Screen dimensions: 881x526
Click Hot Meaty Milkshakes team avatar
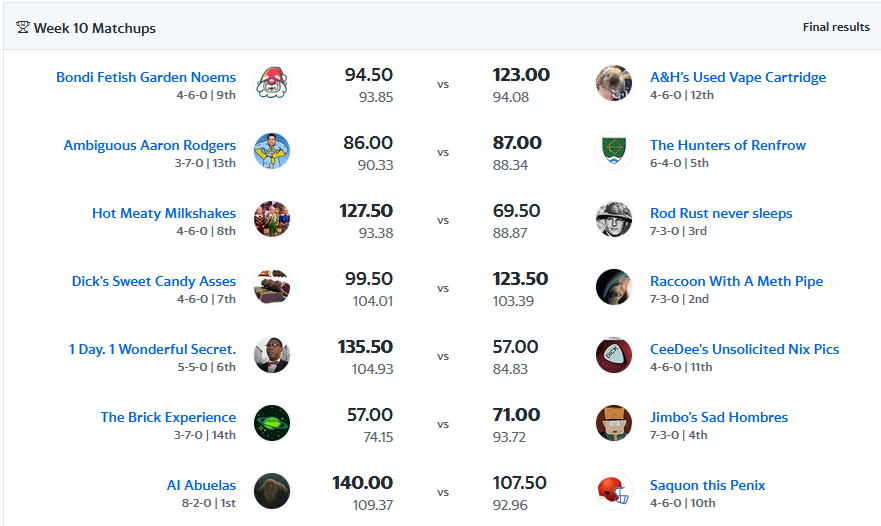pyautogui.click(x=272, y=219)
